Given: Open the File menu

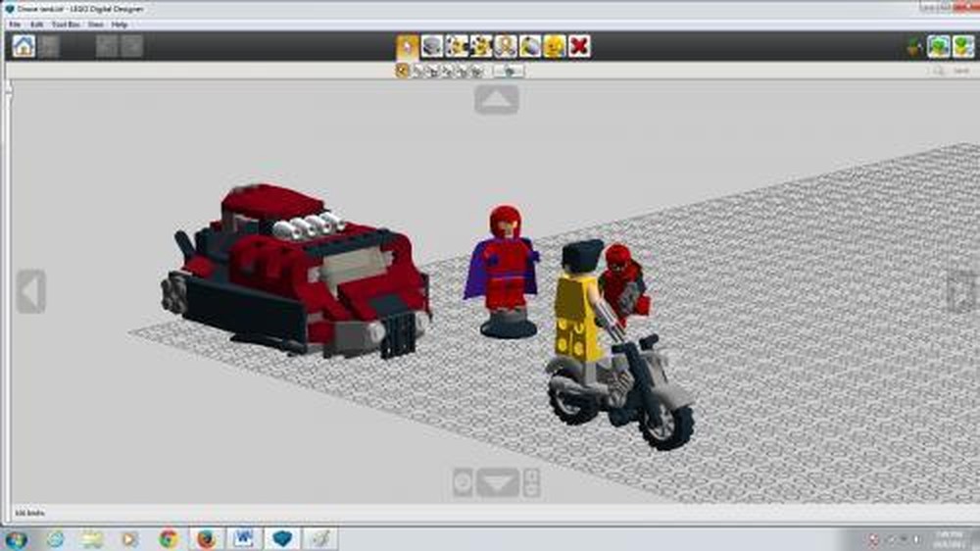Looking at the screenshot, I should point(15,25).
